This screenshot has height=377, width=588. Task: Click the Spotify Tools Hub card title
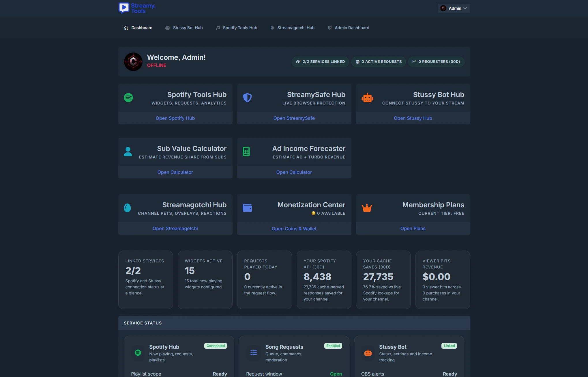click(197, 95)
